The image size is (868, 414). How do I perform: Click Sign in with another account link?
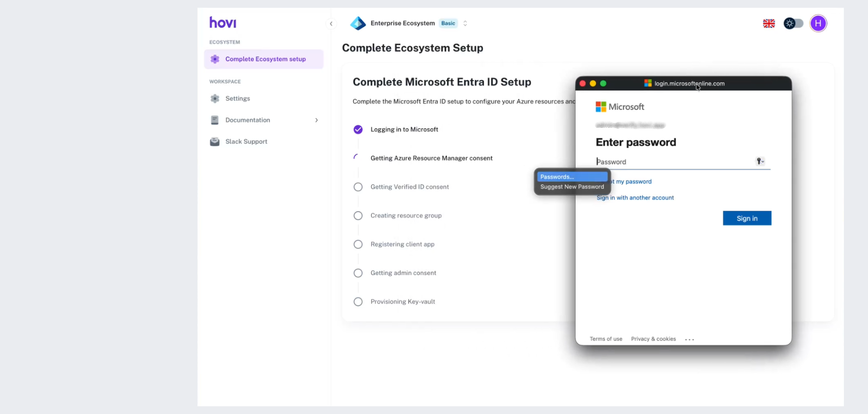[635, 198]
